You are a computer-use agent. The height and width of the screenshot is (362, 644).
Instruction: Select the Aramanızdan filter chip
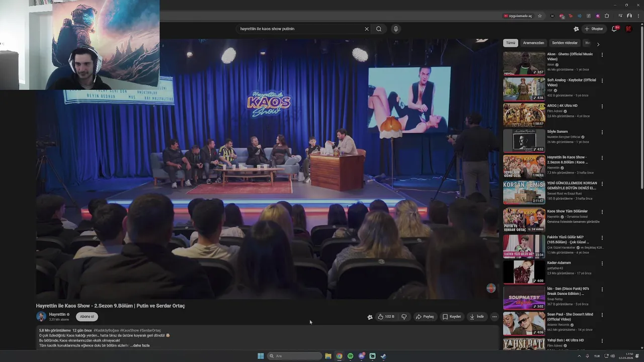533,43
